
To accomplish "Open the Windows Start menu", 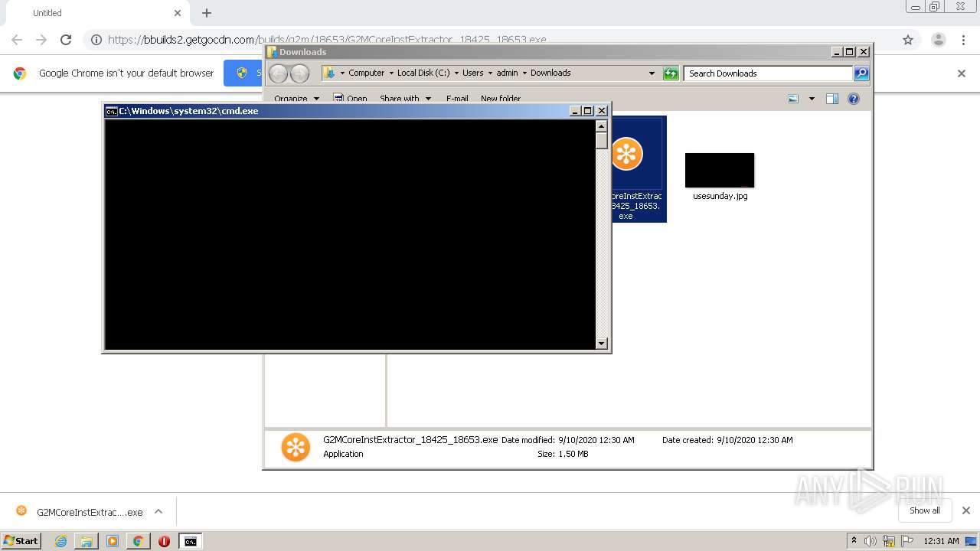I will 21,540.
